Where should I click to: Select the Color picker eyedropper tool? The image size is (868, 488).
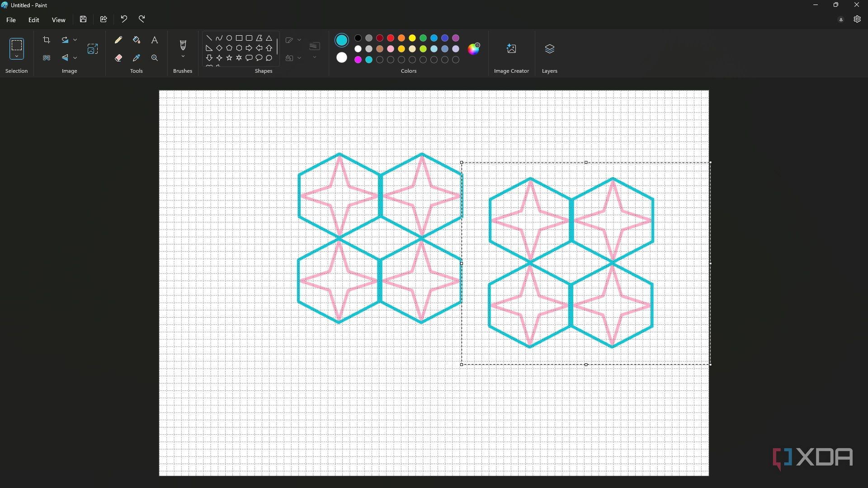[x=137, y=58]
